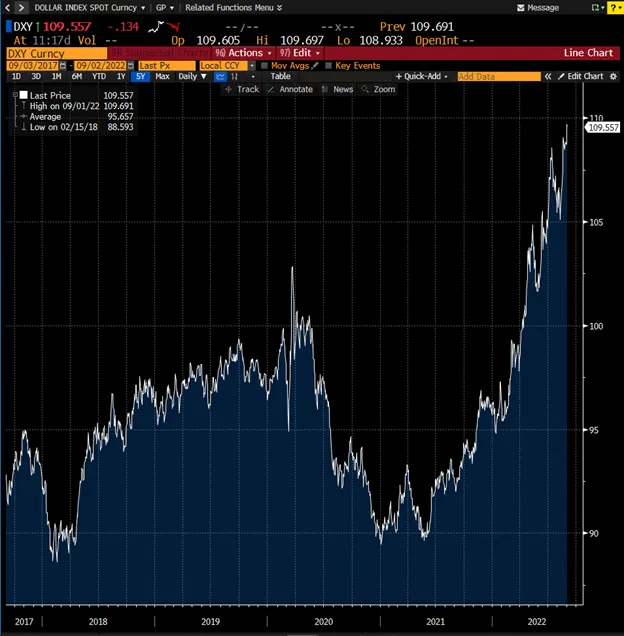Click the yellow help question mark icon
This screenshot has width=624, height=636.
(x=613, y=7)
